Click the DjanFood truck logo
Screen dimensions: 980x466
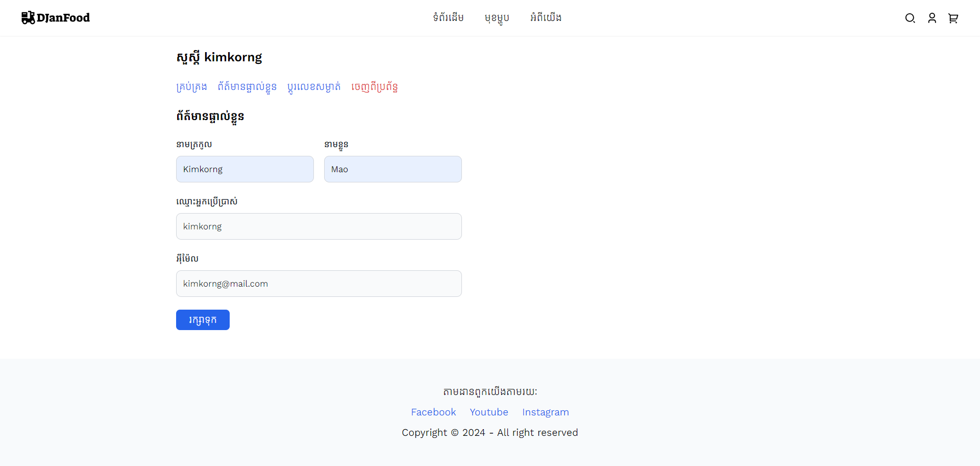click(56, 18)
